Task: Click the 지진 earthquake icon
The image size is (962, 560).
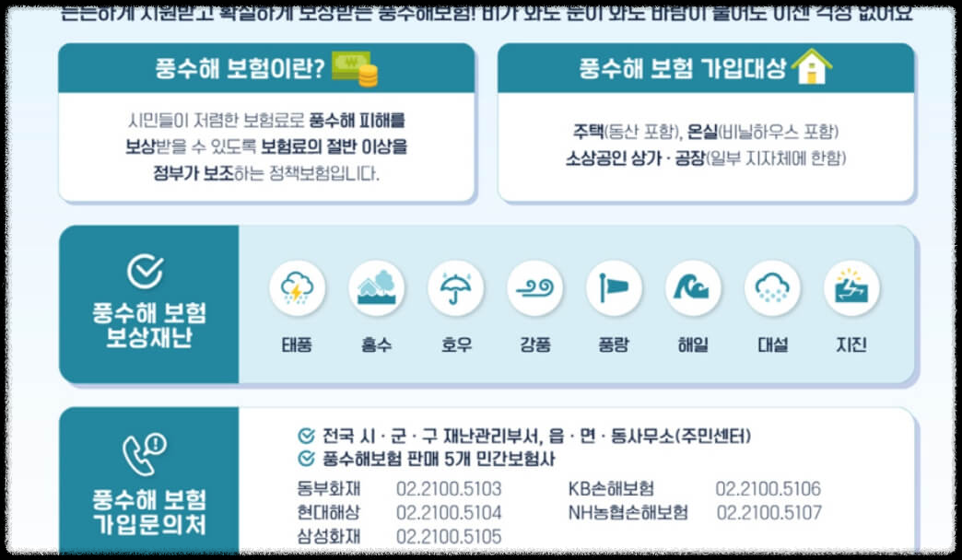Action: click(x=851, y=290)
